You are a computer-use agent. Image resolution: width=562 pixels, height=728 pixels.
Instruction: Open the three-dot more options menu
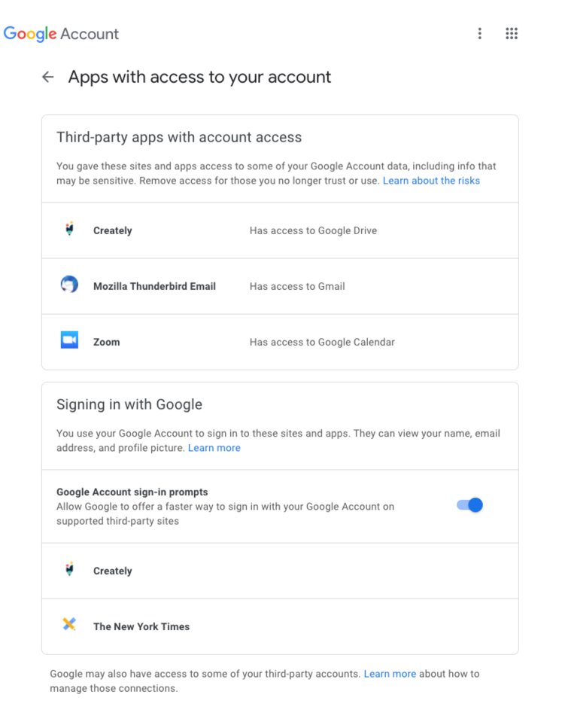480,34
